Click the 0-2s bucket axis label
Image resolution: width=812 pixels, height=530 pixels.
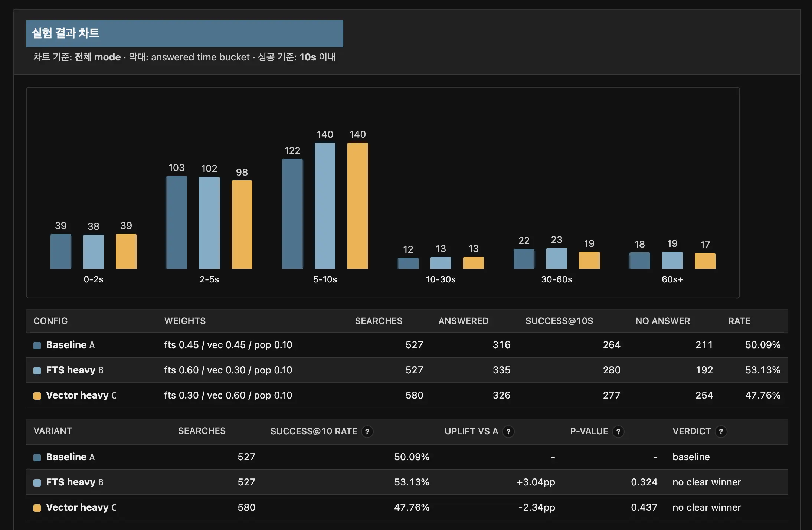(94, 279)
